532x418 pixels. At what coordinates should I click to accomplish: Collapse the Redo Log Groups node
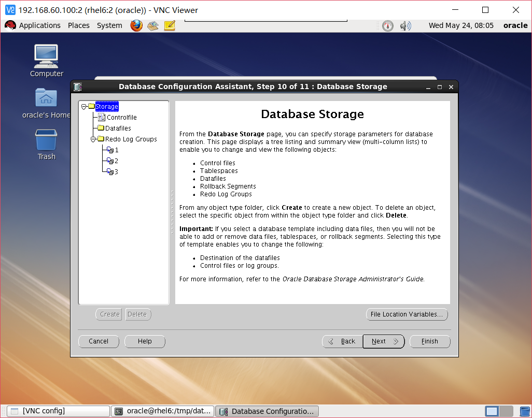pyautogui.click(x=93, y=139)
